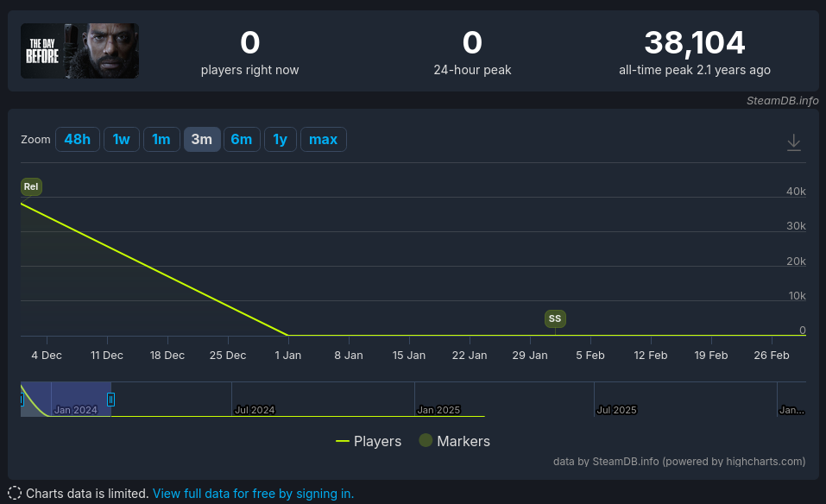Switch zoom to 6m
826x504 pixels.
(242, 139)
